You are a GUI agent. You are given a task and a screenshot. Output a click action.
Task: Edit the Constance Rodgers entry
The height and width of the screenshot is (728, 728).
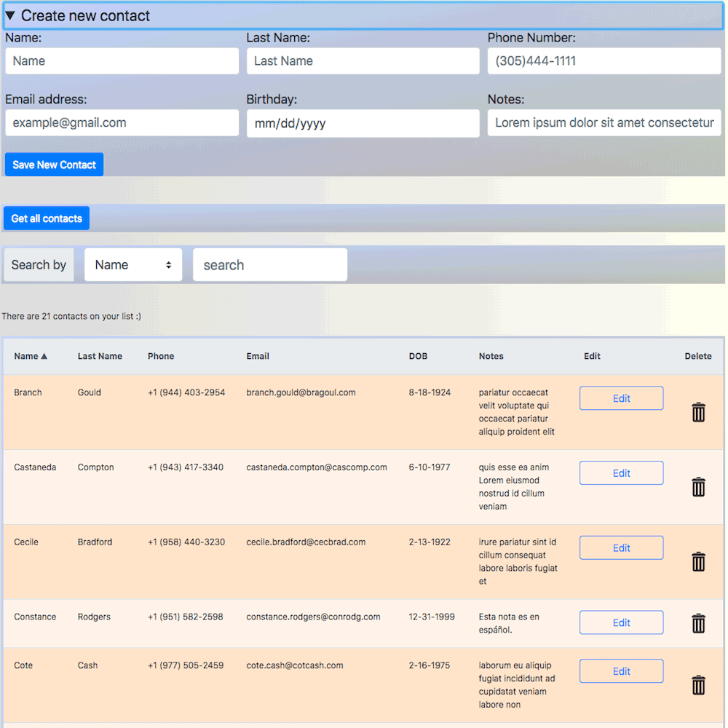(x=621, y=622)
